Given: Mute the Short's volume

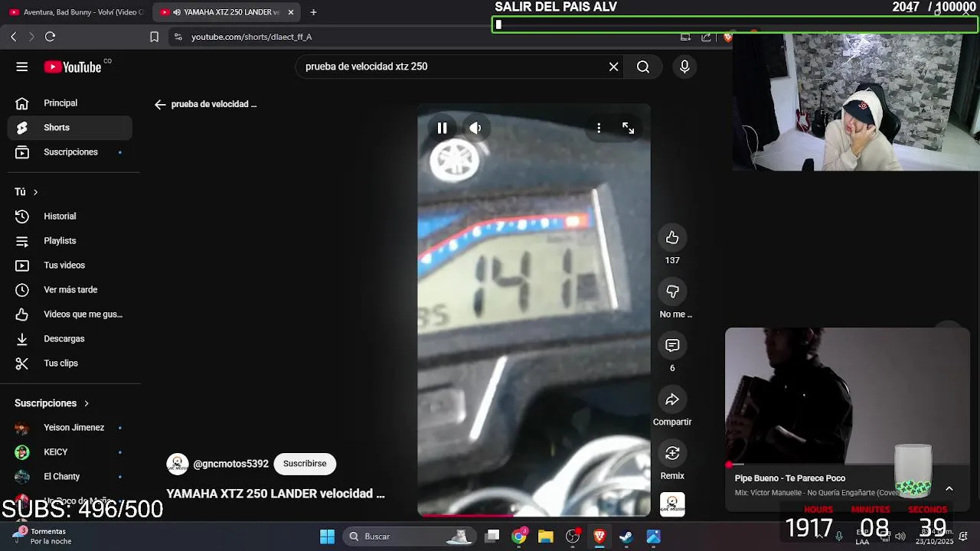Looking at the screenshot, I should [x=475, y=128].
